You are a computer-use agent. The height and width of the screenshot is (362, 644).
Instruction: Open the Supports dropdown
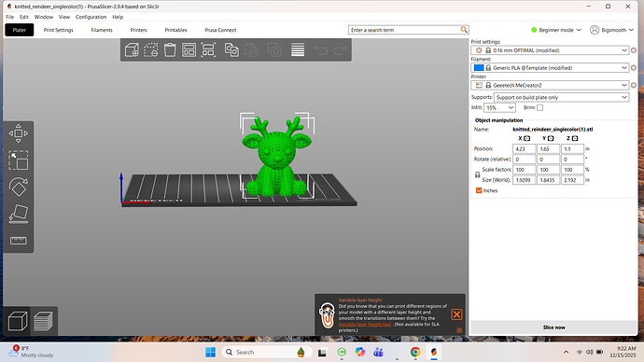pyautogui.click(x=561, y=97)
